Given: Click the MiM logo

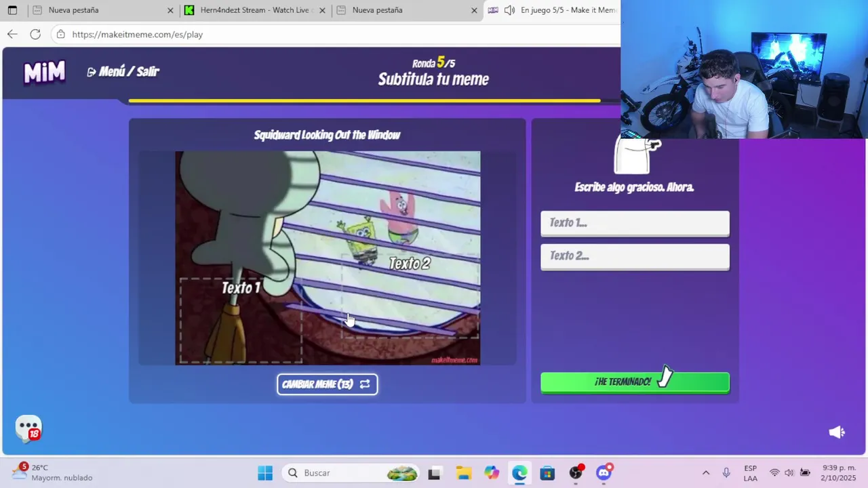Looking at the screenshot, I should pos(45,72).
